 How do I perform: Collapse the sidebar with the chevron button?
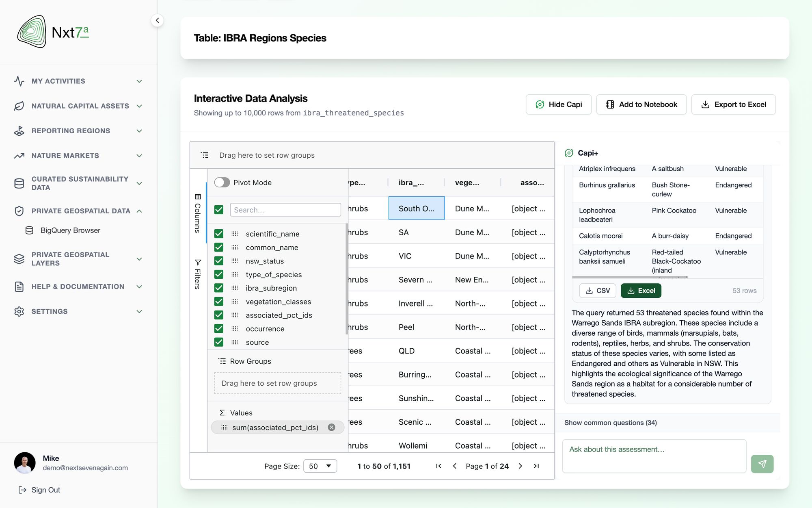click(x=157, y=20)
